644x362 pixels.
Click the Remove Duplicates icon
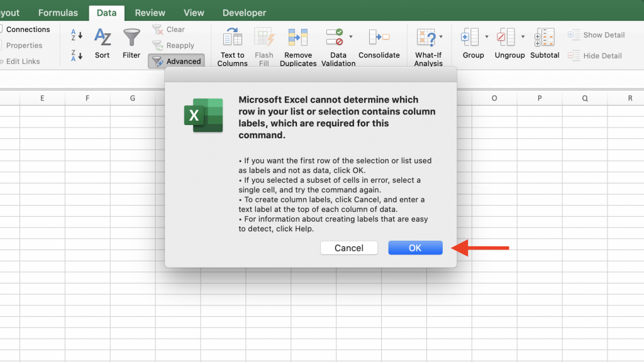[298, 37]
